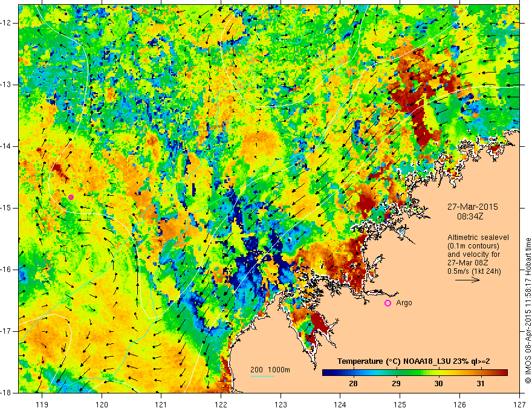532x411 pixels.
Task: Click the '-14' latitude axis label
Action: coord(7,146)
